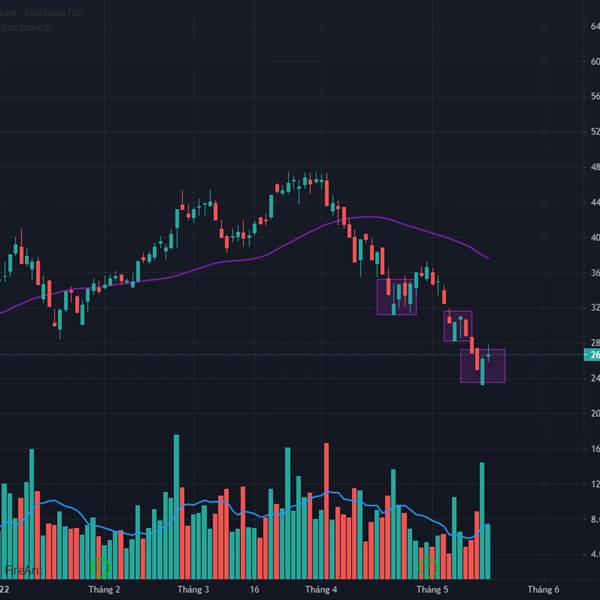This screenshot has width=600, height=600.
Task: Click the tallest green volume bar before Tháng 3
Action: point(176,507)
